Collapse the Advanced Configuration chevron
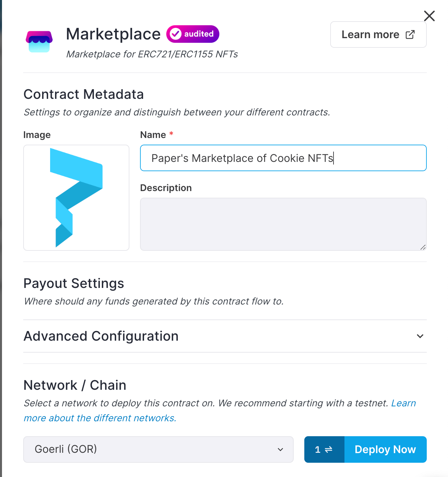The image size is (448, 477). [x=420, y=336]
